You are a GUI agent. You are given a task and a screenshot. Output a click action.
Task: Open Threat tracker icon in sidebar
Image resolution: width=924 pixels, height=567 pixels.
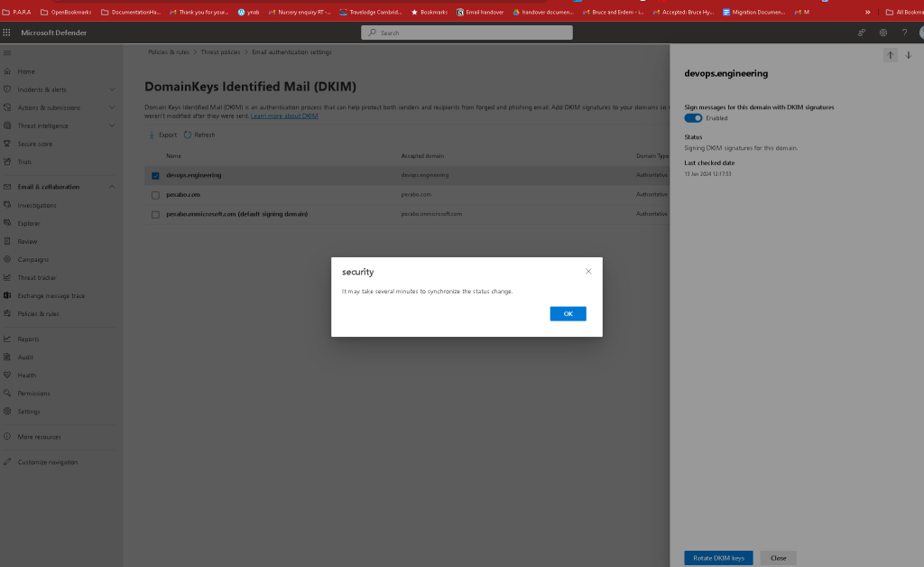click(x=7, y=277)
